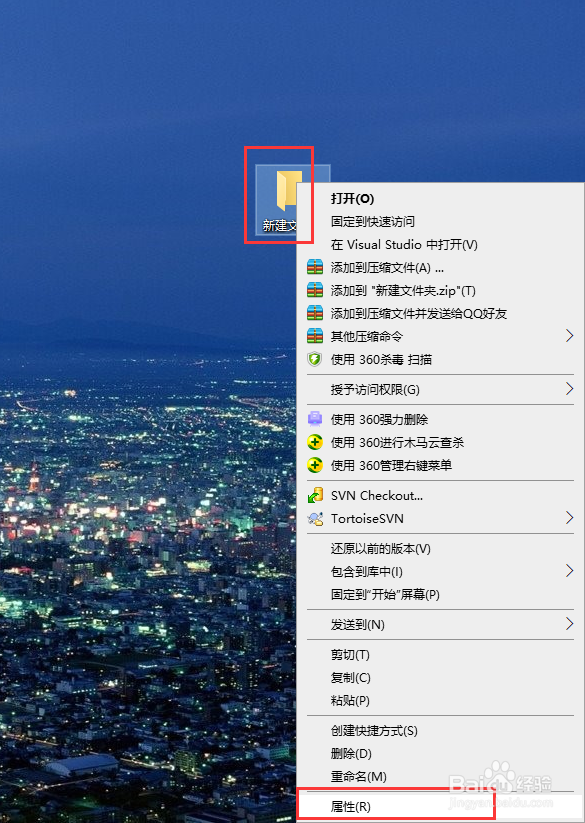Choose 使用 360管理右键菜单
The image size is (585, 823).
(441, 466)
